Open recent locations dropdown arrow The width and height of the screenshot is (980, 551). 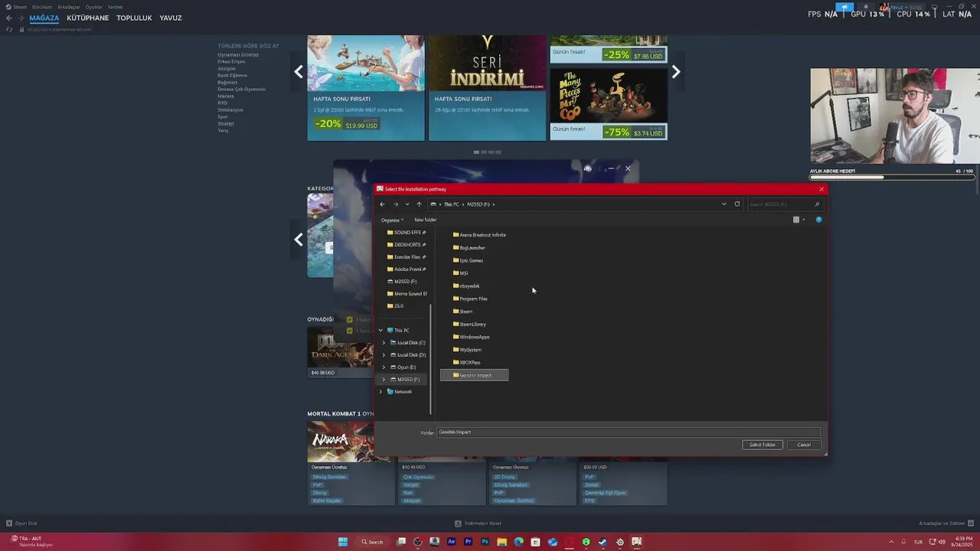pos(407,204)
